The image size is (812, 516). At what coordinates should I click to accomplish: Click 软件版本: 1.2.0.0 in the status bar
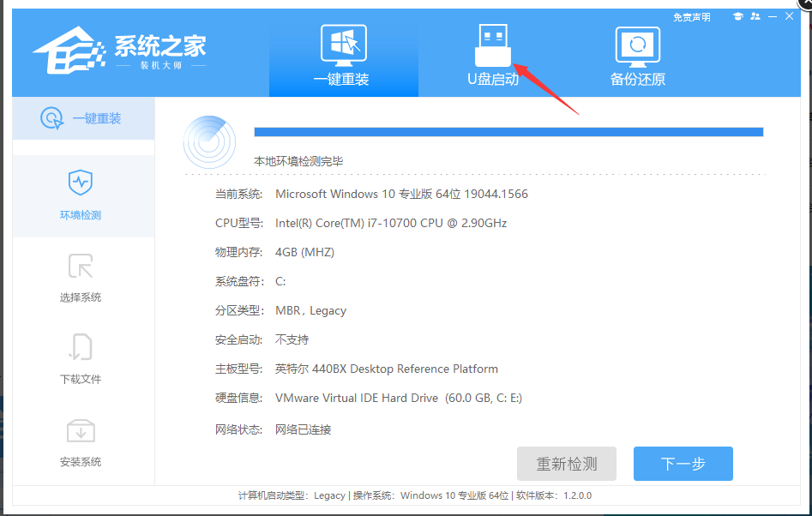point(554,495)
